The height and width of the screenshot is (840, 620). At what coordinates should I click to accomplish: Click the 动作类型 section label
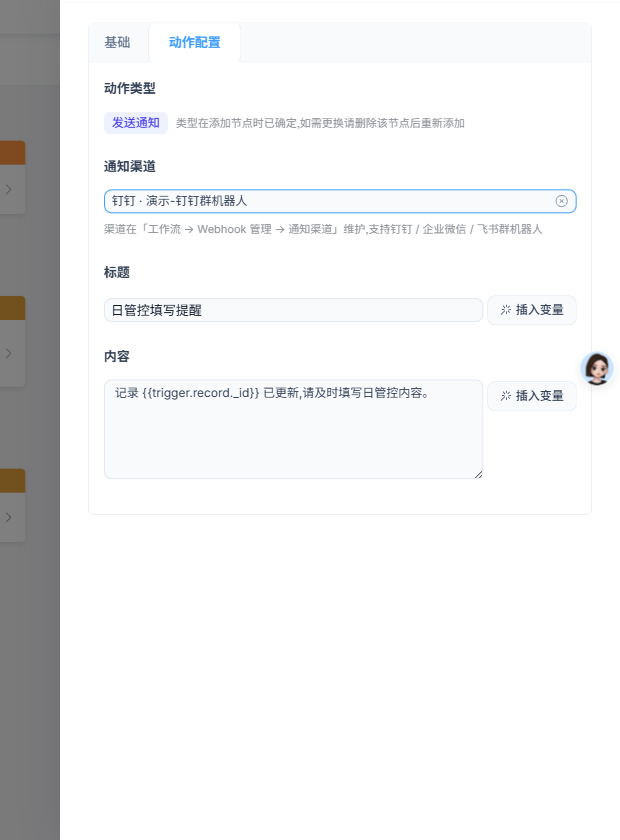[x=130, y=88]
